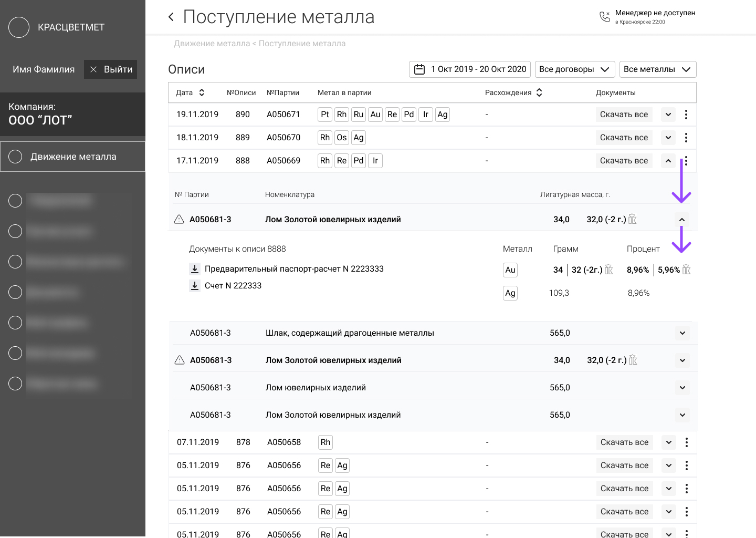Click Скачать все for опись 889
Screen dimensions: 756x538
pos(624,138)
